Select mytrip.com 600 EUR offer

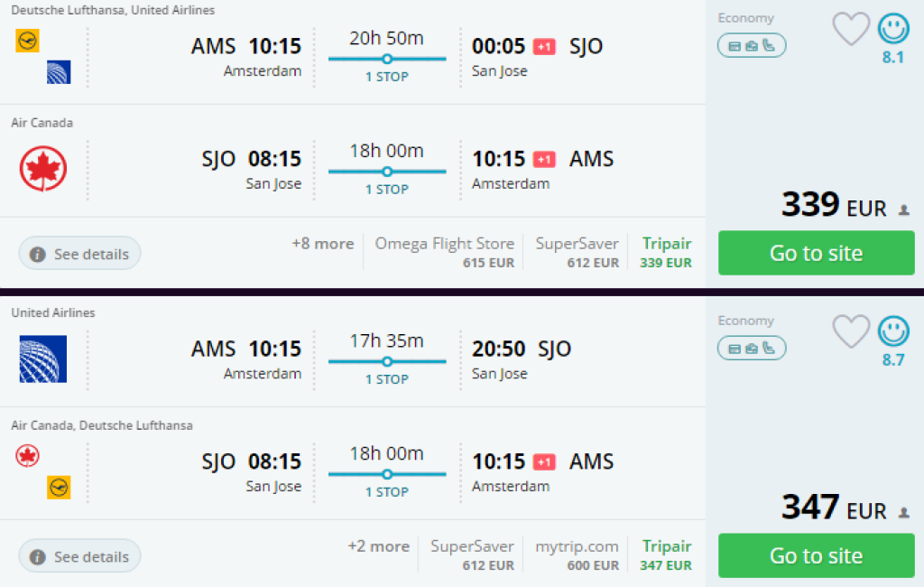[x=577, y=554]
